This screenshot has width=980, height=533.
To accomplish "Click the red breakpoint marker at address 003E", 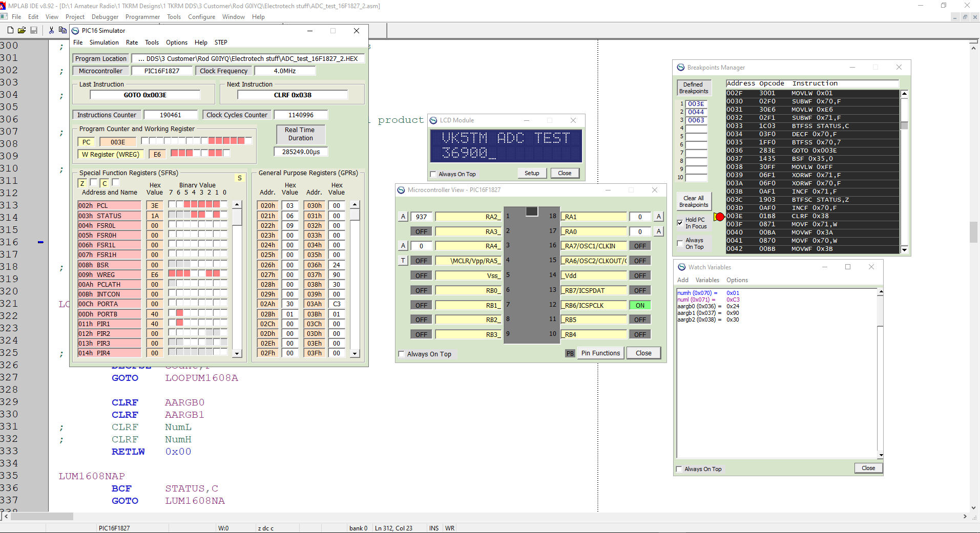I will coord(720,217).
